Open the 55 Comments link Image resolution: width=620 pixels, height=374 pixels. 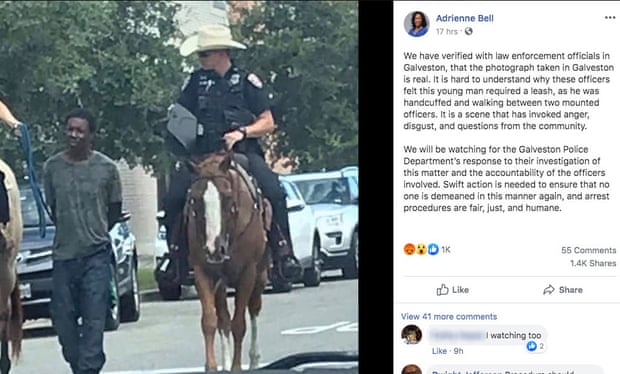[588, 250]
